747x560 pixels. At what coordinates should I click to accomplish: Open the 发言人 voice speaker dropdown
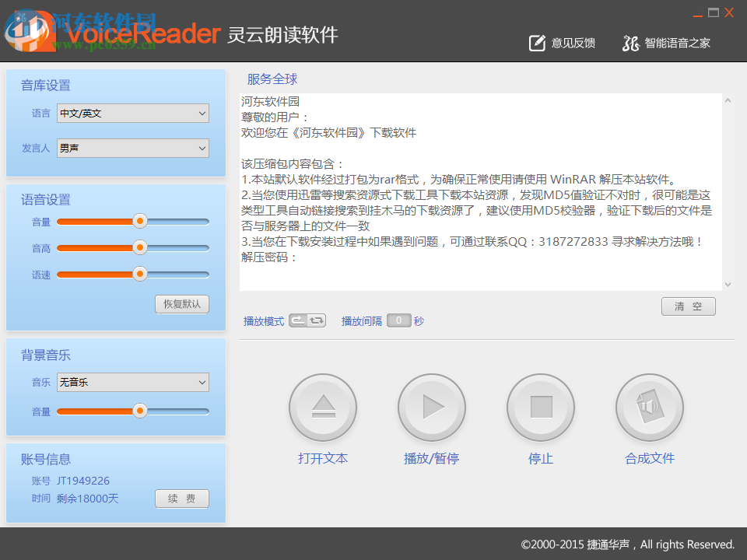(x=132, y=148)
